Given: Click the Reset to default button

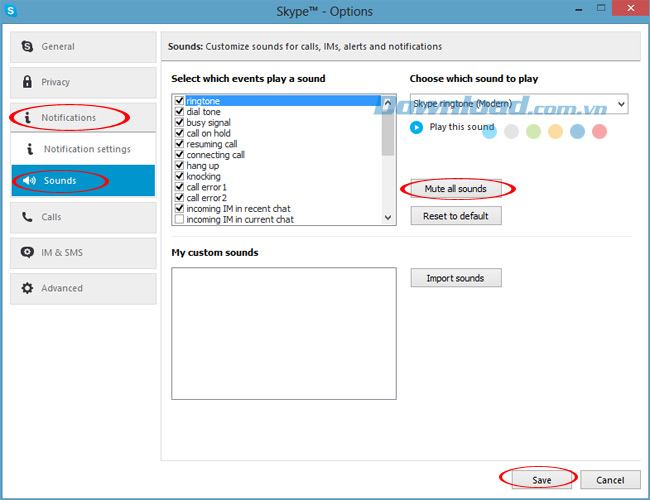Looking at the screenshot, I should pyautogui.click(x=456, y=216).
